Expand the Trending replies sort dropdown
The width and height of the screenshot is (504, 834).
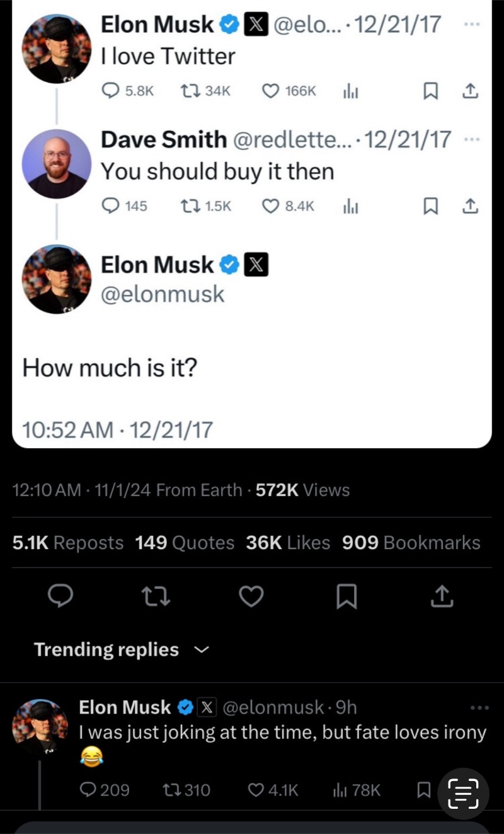point(201,649)
